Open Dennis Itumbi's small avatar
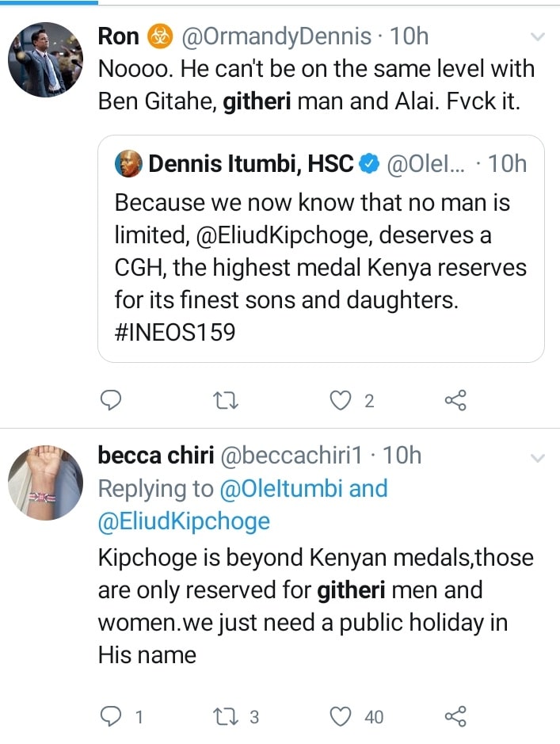The image size is (560, 744). (x=131, y=163)
